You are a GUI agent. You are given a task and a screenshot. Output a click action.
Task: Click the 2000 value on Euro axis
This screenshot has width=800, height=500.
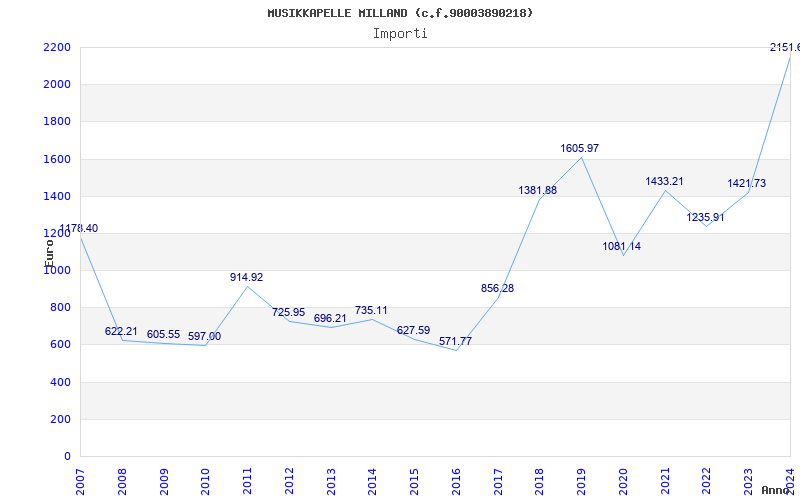pos(57,85)
